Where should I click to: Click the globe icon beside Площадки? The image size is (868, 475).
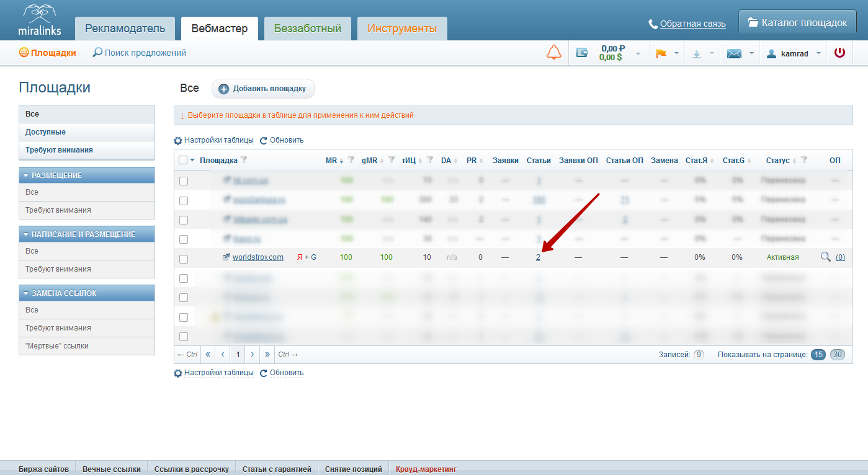24,53
